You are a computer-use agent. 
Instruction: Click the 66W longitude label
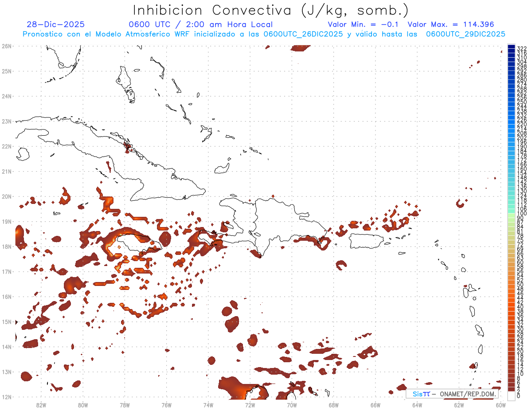point(375,404)
